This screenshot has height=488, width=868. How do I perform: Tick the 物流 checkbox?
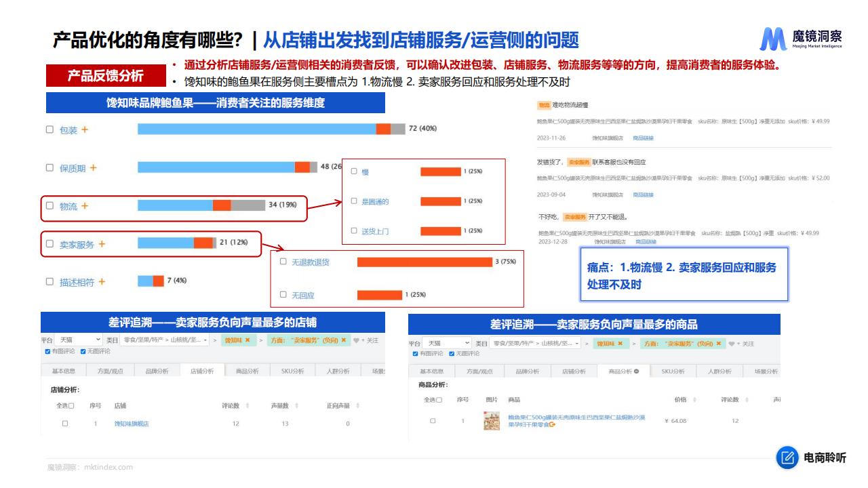(50, 206)
